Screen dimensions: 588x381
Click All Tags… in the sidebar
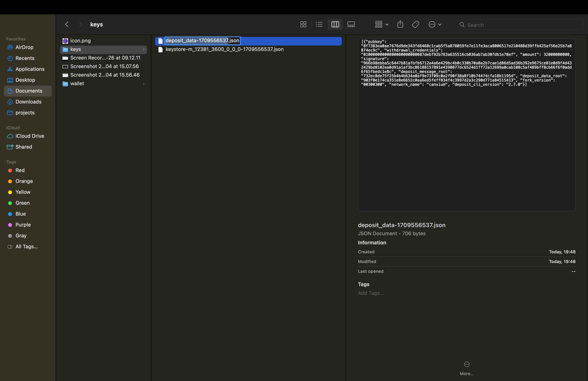point(26,247)
